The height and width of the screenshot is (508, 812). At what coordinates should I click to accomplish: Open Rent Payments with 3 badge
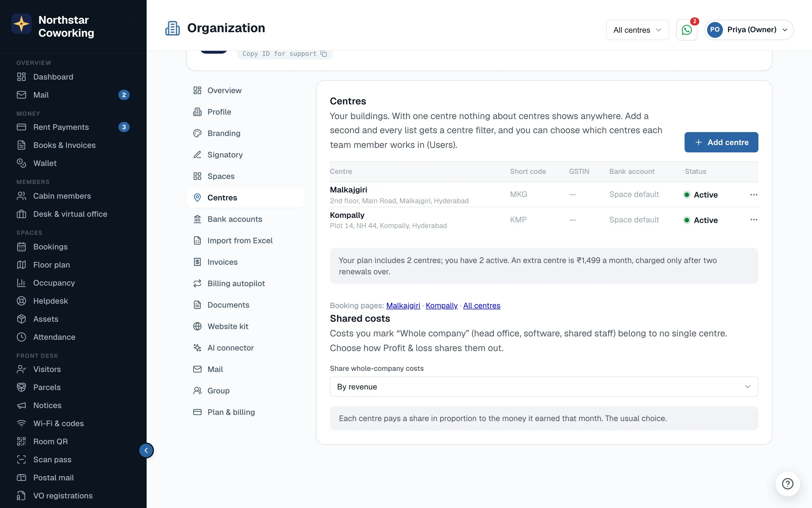tap(73, 127)
